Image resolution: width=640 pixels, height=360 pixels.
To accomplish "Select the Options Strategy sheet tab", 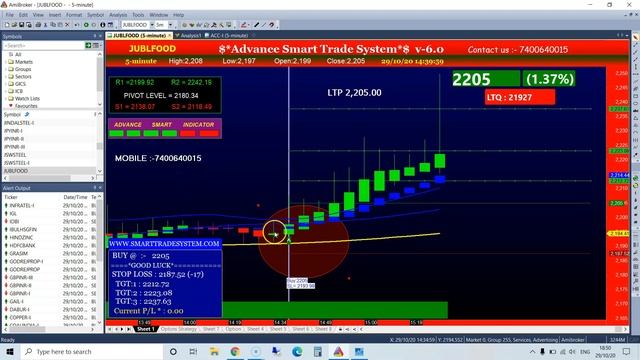I will point(178,329).
